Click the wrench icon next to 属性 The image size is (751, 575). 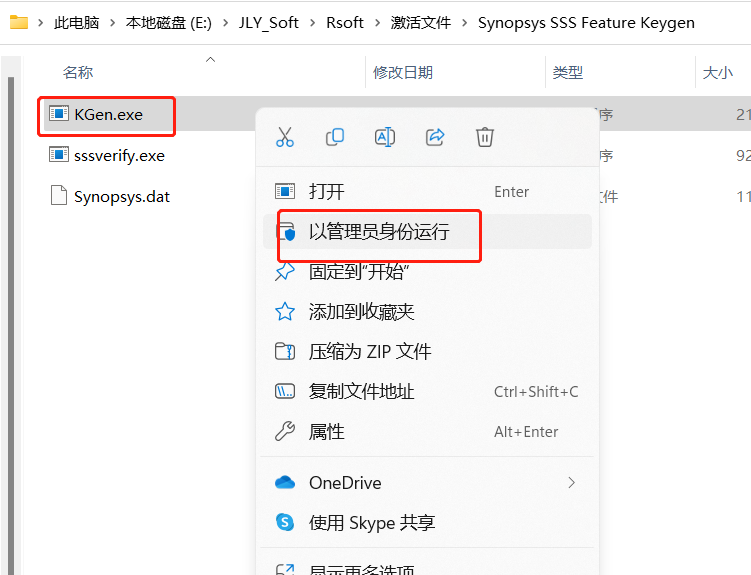[284, 431]
